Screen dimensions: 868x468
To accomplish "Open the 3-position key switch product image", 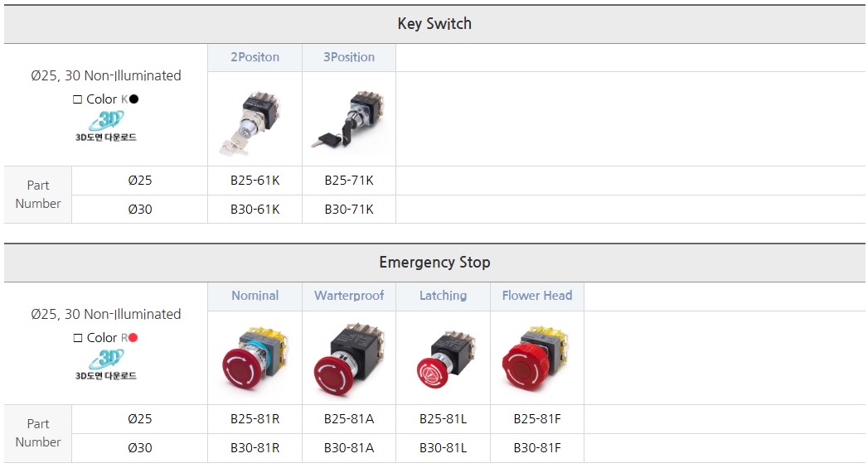I will (x=348, y=120).
